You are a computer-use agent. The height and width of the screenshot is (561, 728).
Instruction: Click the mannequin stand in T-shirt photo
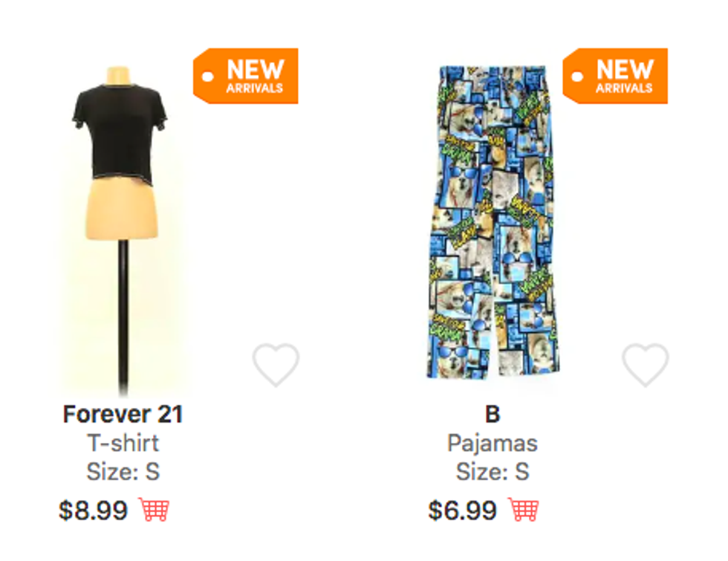[x=123, y=317]
